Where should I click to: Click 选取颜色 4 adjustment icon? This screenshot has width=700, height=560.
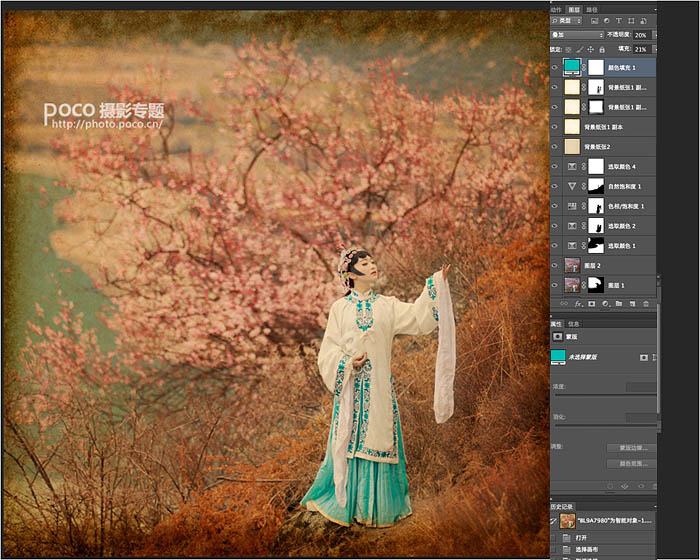[572, 167]
